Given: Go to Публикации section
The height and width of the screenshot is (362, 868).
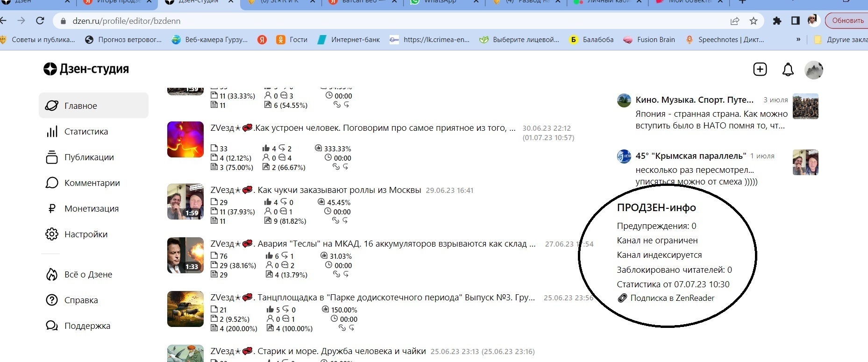Looking at the screenshot, I should click(89, 157).
